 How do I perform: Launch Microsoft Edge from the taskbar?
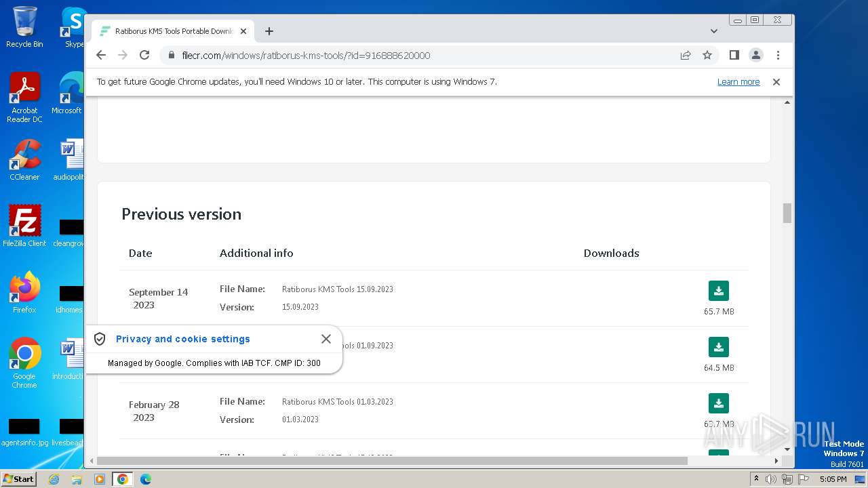coord(146,479)
